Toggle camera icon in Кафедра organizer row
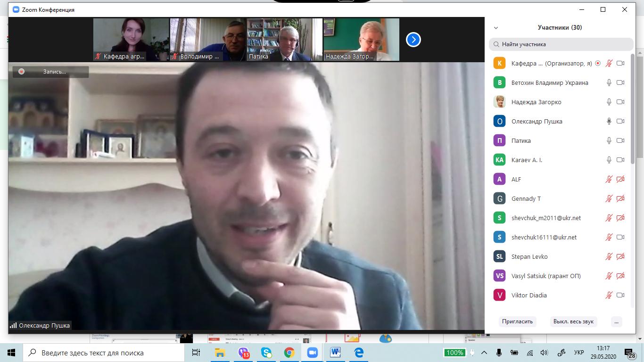 pos(620,63)
